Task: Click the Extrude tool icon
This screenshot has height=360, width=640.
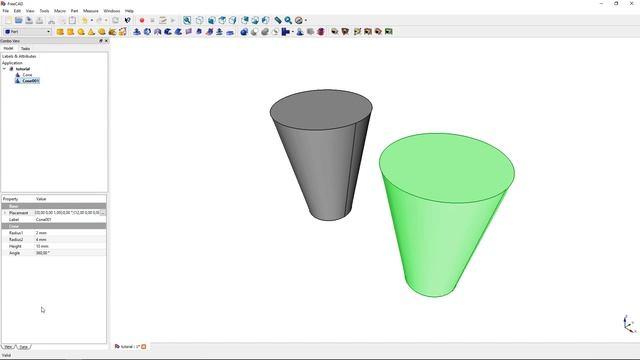Action: tap(137, 31)
